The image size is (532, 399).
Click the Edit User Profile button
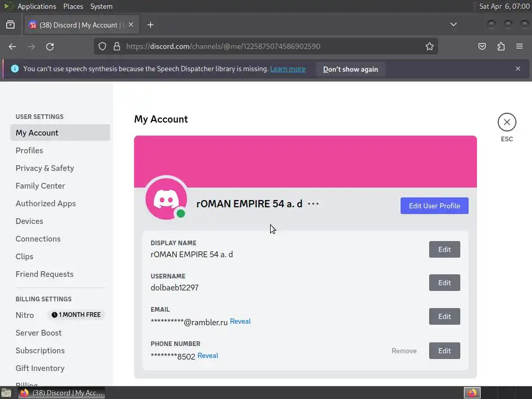tap(434, 206)
